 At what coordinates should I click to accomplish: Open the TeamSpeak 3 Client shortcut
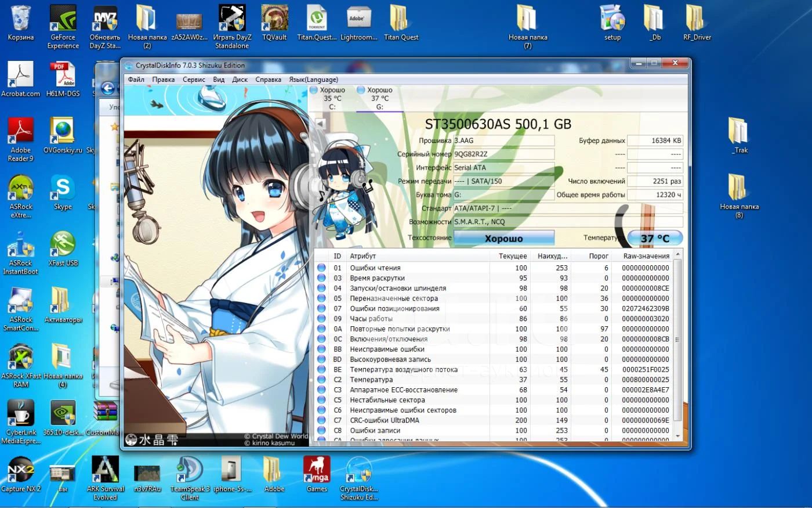[190, 470]
